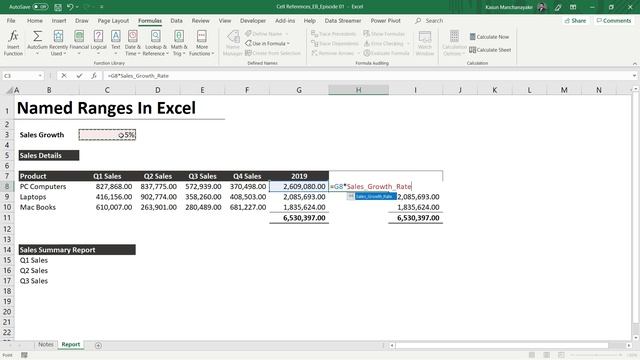Viewport: 640px width, 360px height.
Task: Click the AutoSum sigma icon
Action: [x=37, y=36]
